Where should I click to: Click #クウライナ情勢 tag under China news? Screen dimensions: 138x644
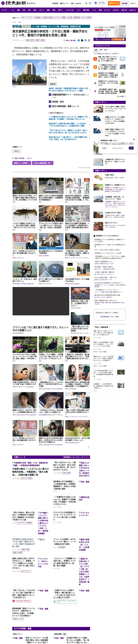(x=26, y=478)
